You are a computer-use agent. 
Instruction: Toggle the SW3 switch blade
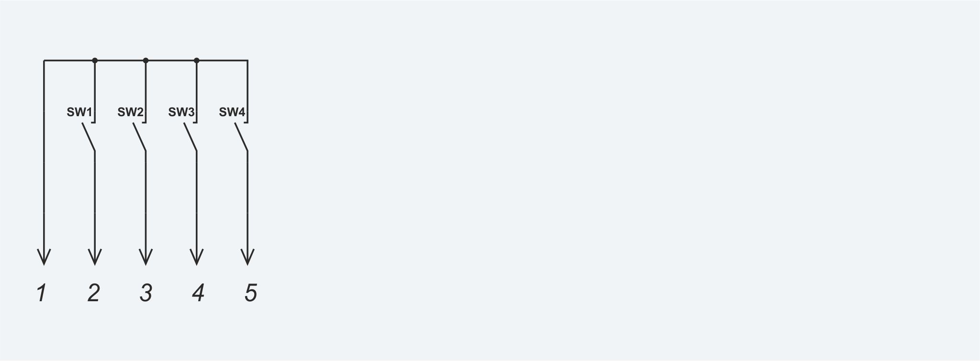click(191, 138)
